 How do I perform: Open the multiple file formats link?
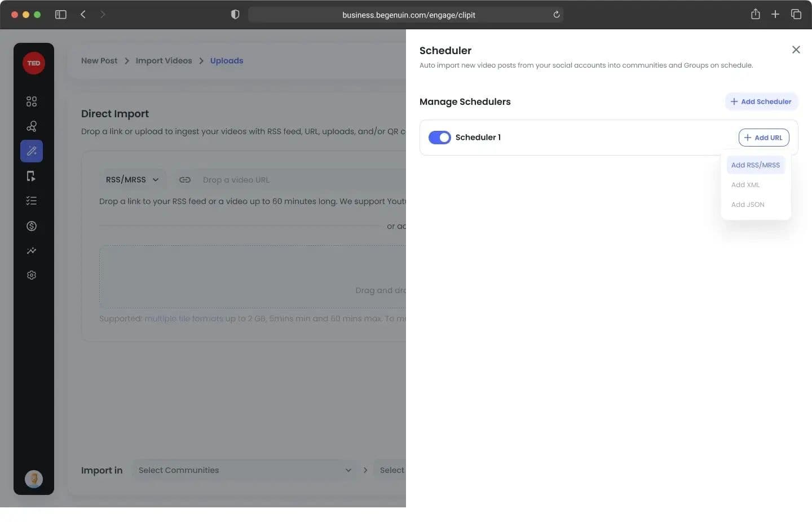(x=184, y=318)
